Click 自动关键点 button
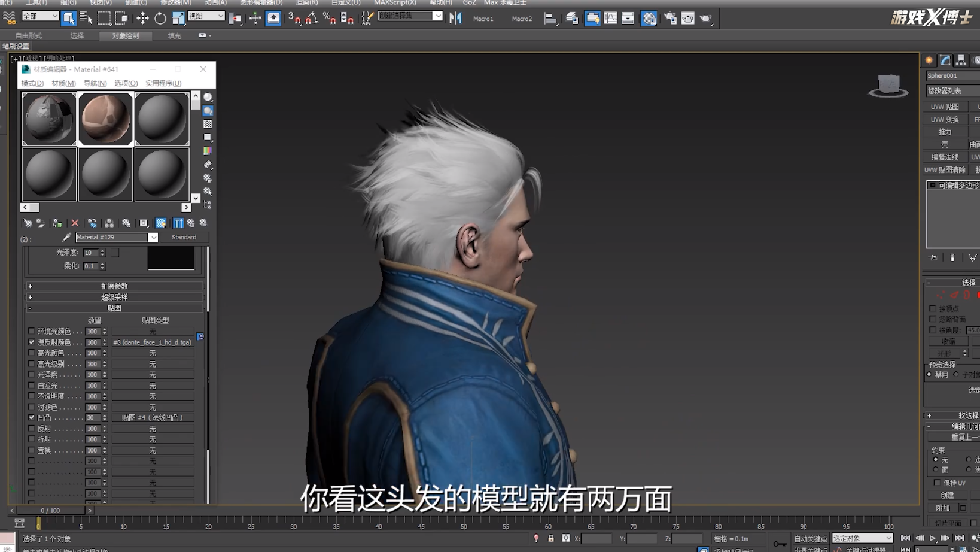This screenshot has width=980, height=552. (810, 539)
